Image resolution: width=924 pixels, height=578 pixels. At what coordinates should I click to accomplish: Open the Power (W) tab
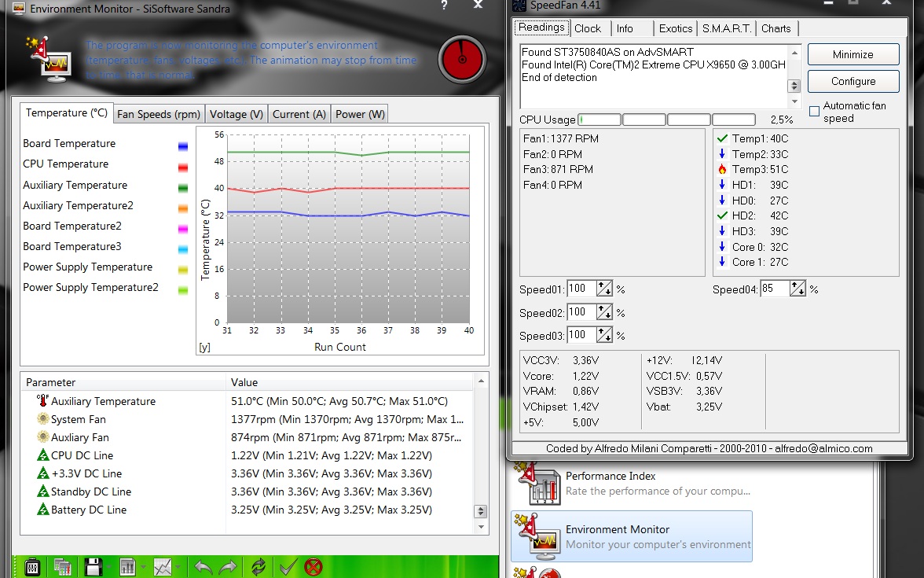[x=360, y=115]
